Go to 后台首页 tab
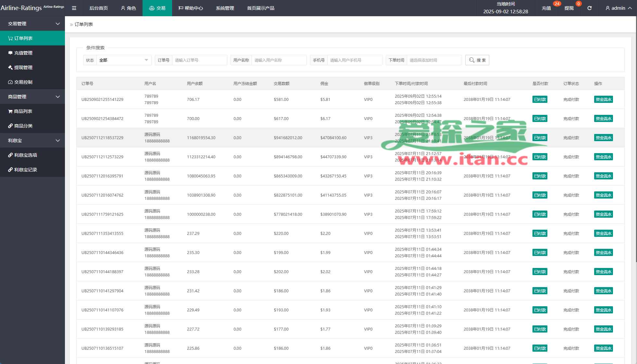The image size is (637, 364). [x=99, y=8]
